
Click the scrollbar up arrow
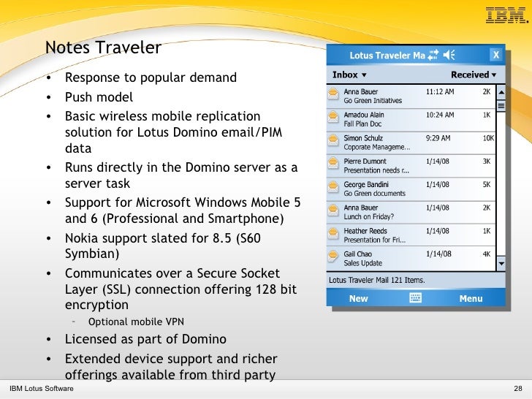501,92
